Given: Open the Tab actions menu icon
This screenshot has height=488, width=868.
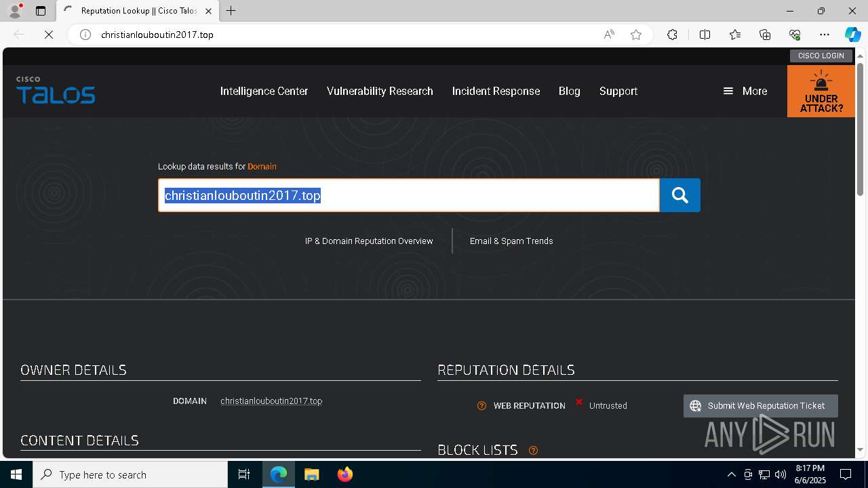Looking at the screenshot, I should [x=41, y=11].
